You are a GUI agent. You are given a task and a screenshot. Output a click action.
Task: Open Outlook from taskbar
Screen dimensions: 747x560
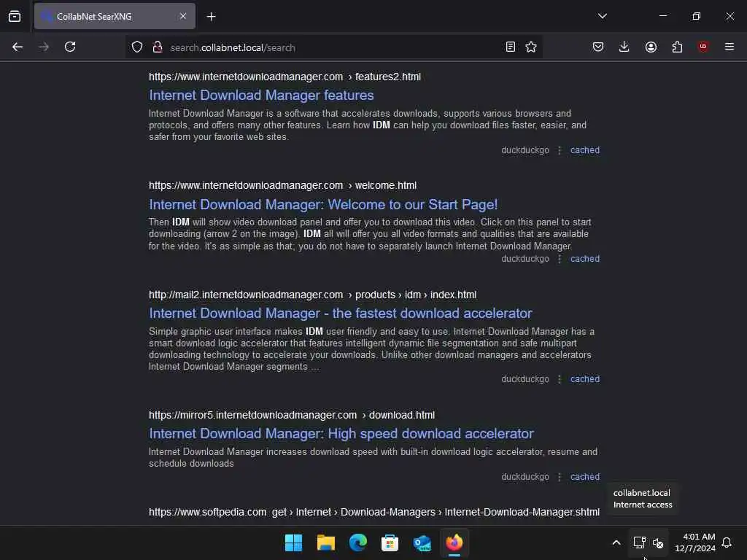(x=422, y=542)
